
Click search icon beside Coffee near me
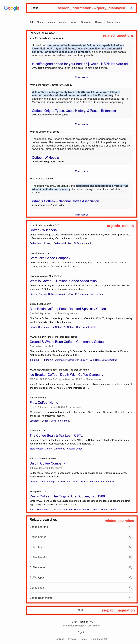tap(130, 527)
